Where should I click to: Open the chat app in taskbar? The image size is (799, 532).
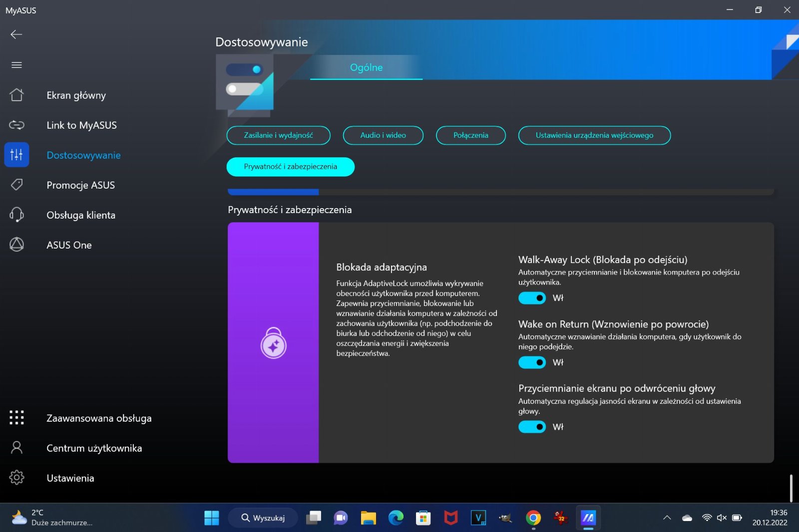pyautogui.click(x=341, y=518)
